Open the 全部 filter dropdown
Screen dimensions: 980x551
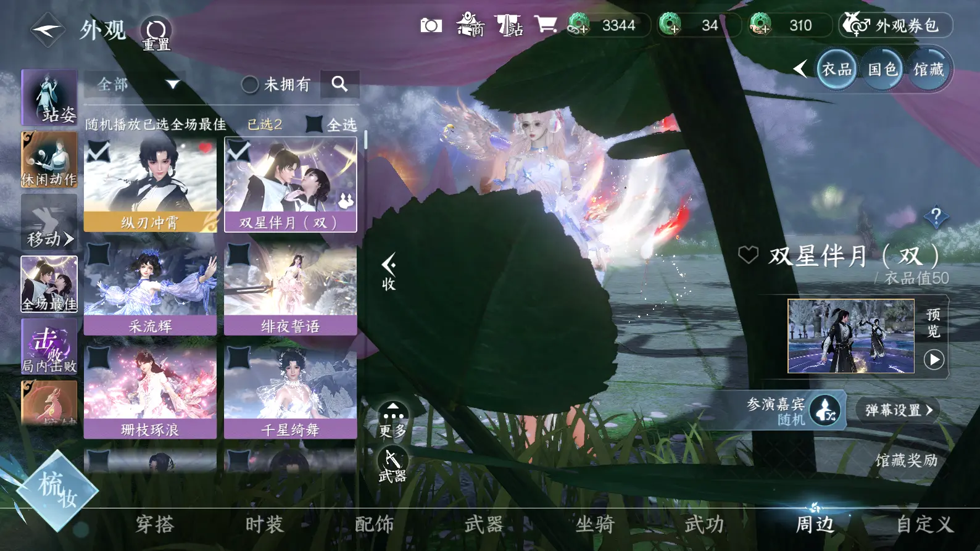tap(135, 84)
